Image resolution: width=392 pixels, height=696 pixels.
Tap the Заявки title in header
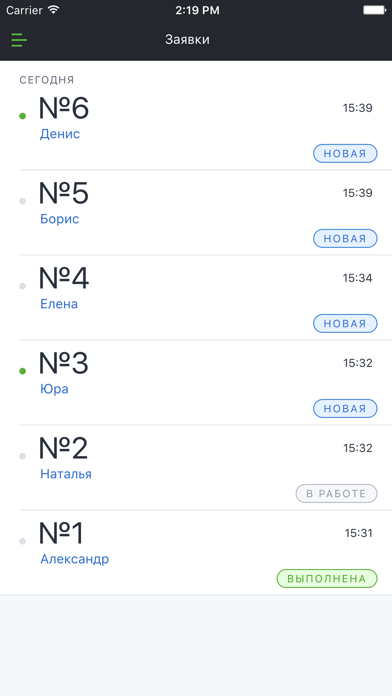[x=187, y=40]
